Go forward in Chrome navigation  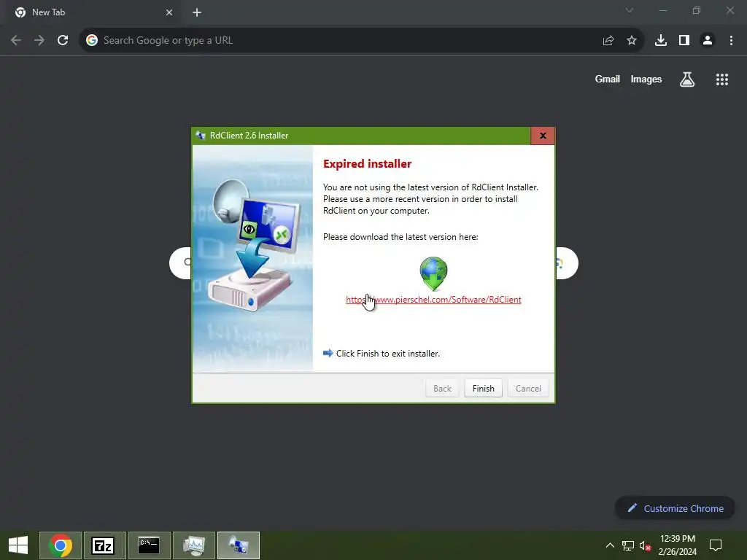39,41
